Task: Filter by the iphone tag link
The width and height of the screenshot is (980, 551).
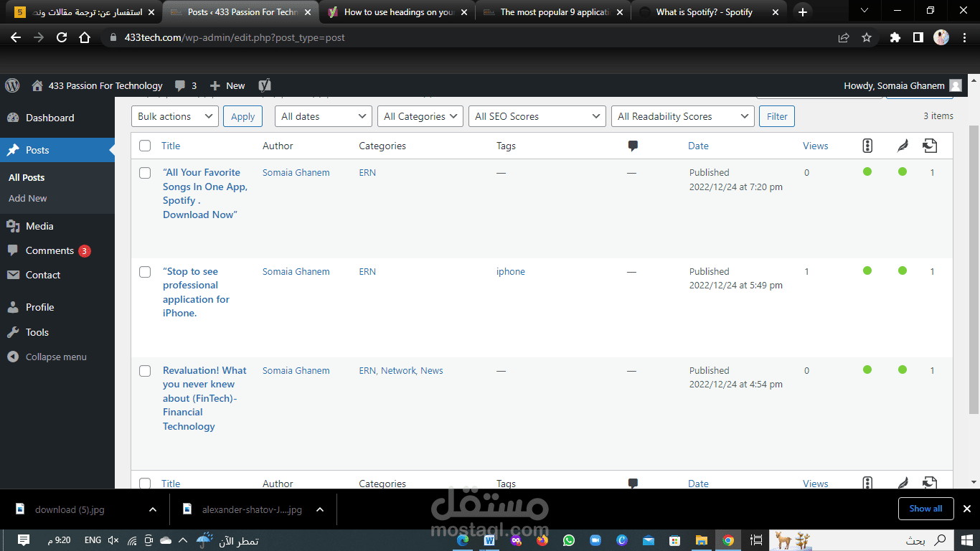Action: pos(511,271)
